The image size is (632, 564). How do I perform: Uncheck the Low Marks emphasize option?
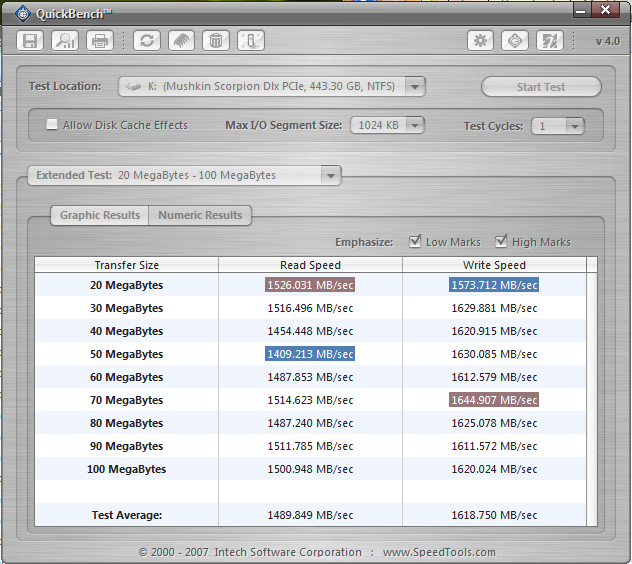(x=415, y=242)
